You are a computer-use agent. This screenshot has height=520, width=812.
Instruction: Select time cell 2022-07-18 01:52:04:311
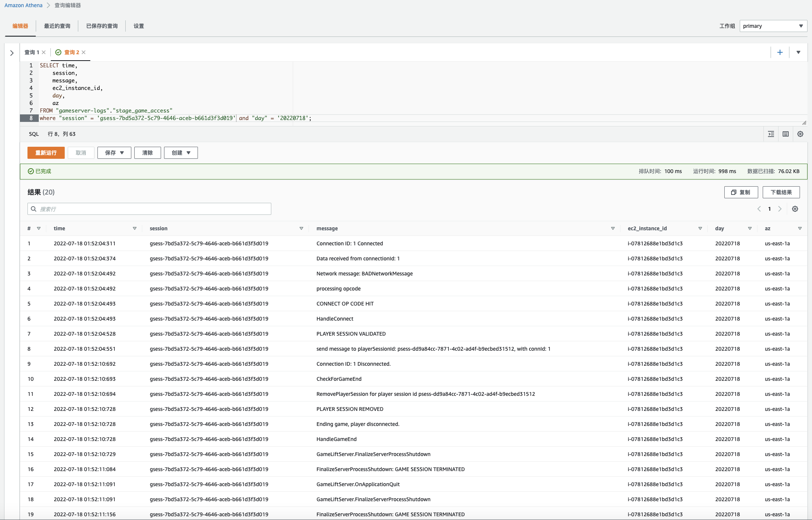pyautogui.click(x=85, y=243)
